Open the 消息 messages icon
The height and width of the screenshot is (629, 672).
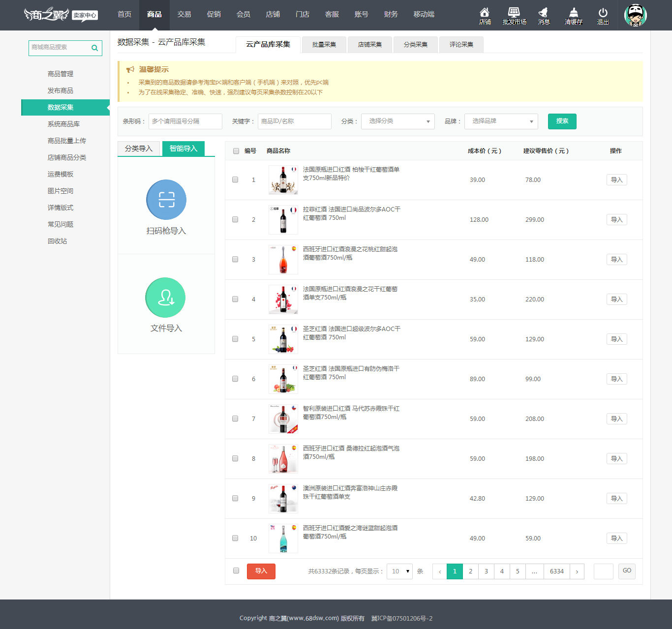(544, 16)
